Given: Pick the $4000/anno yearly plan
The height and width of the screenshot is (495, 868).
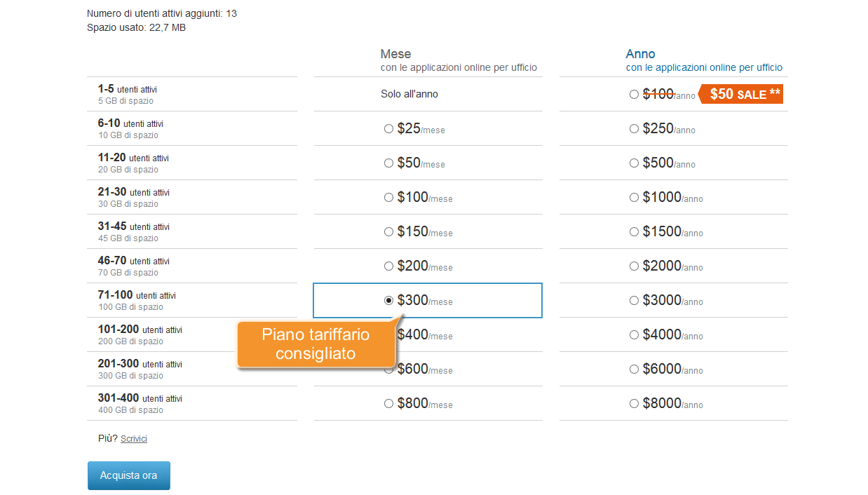Looking at the screenshot, I should click(x=634, y=334).
